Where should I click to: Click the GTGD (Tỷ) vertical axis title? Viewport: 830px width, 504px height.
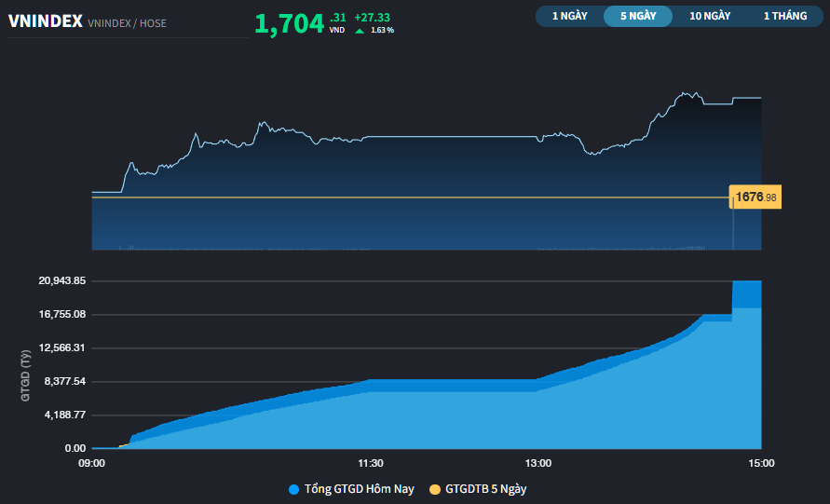(x=26, y=375)
